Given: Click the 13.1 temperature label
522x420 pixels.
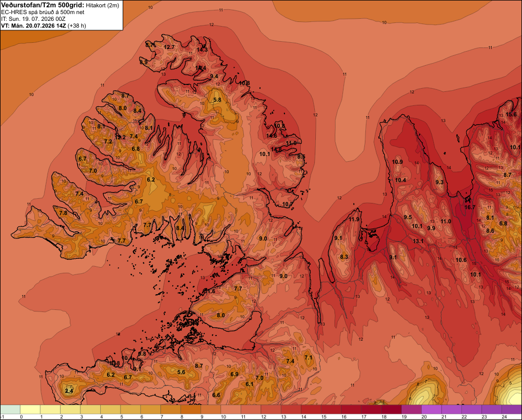Looking at the screenshot, I should pyautogui.click(x=418, y=241).
